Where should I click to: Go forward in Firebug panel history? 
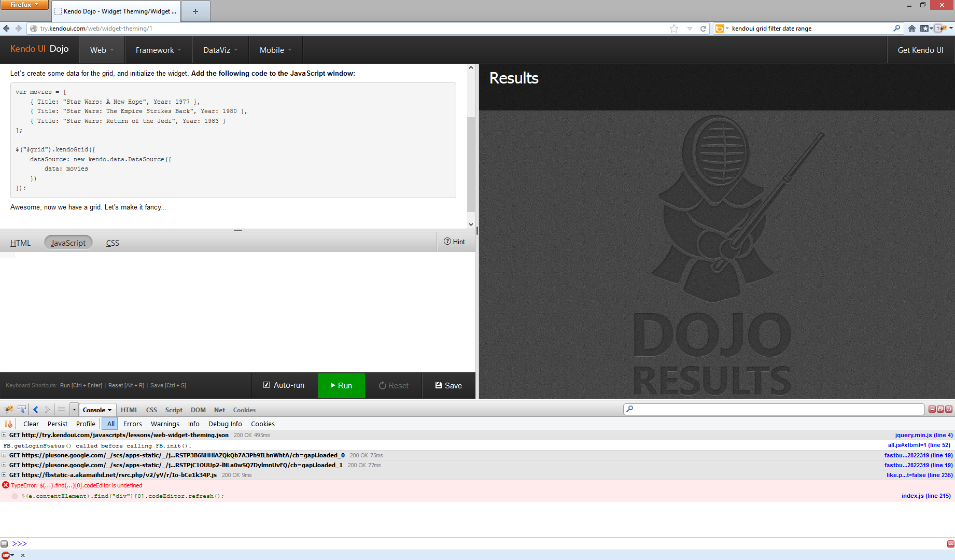(x=47, y=410)
